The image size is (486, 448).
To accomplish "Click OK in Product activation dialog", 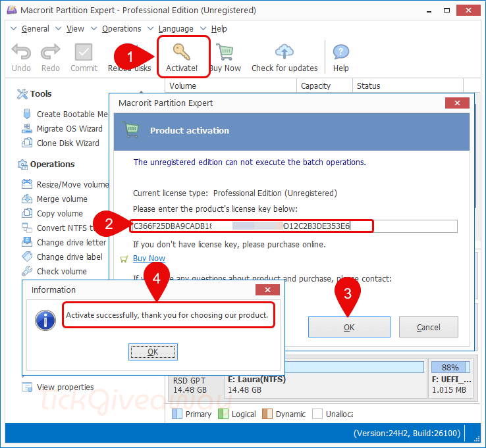I will [x=349, y=327].
